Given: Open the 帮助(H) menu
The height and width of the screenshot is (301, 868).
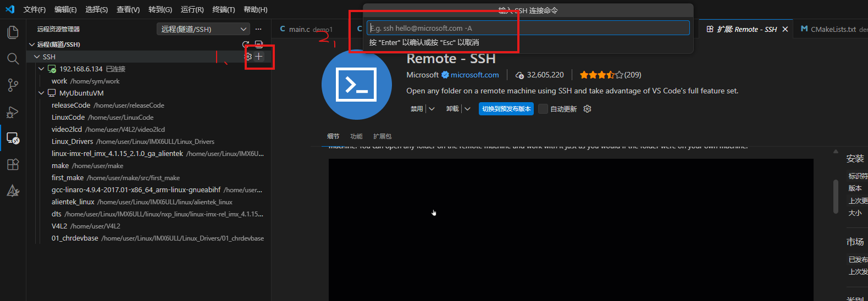Looking at the screenshot, I should coord(255,9).
